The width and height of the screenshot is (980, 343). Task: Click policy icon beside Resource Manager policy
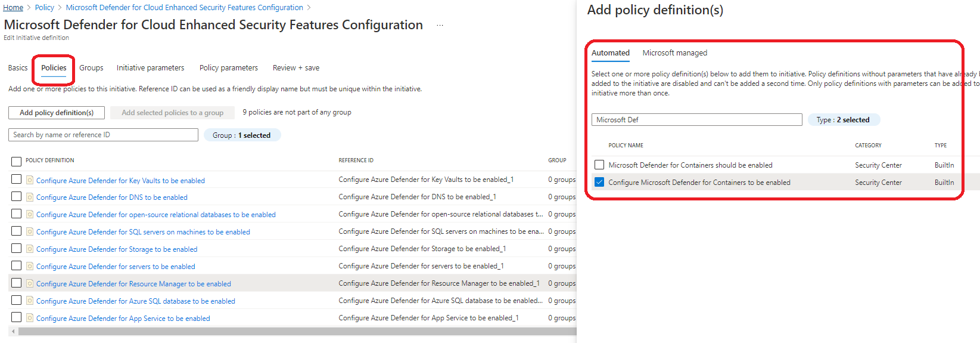(x=30, y=284)
